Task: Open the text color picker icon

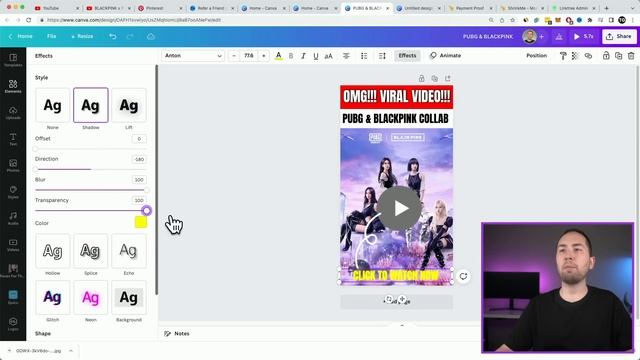Action: click(278, 56)
